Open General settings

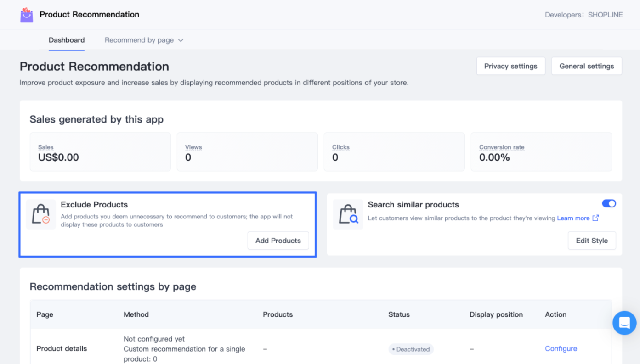coord(586,66)
